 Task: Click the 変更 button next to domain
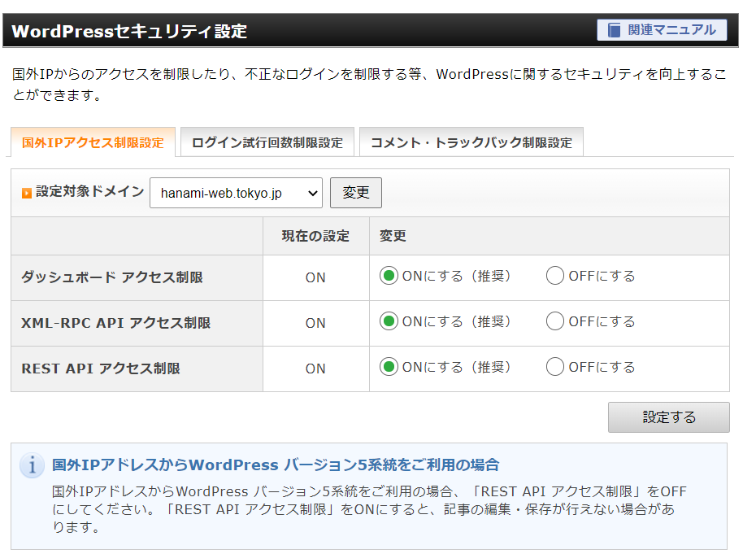[x=356, y=193]
